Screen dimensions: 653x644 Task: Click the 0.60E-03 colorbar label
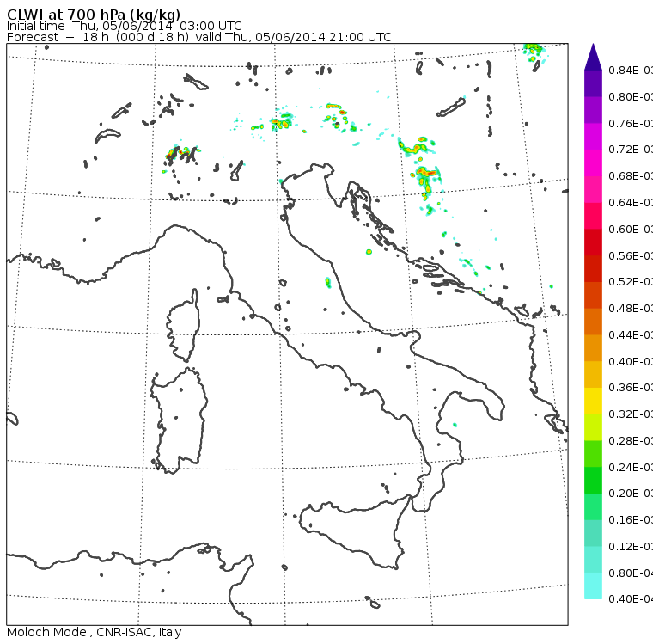(631, 230)
